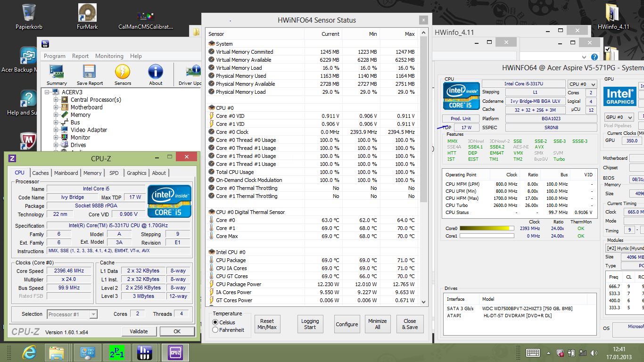
Task: Select Celsius temperature unit
Action: 215,322
